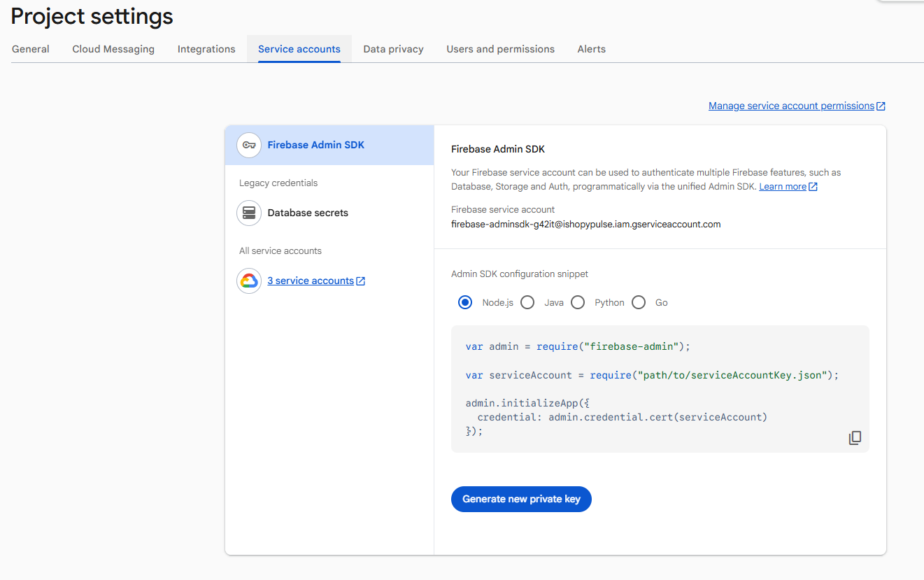Click the credential: admin.credential.cert code line
924x580 pixels.
click(623, 418)
